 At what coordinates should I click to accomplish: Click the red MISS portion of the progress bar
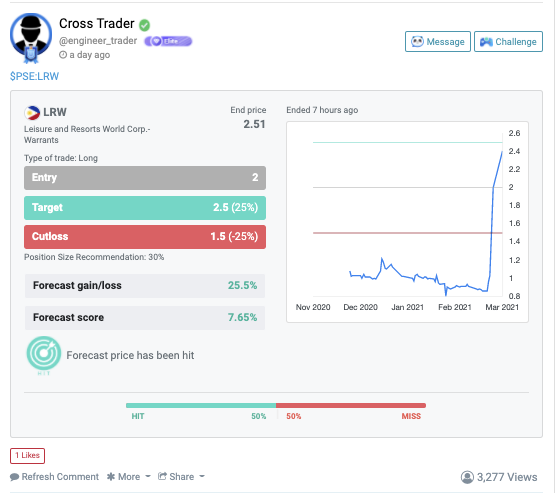pyautogui.click(x=351, y=405)
